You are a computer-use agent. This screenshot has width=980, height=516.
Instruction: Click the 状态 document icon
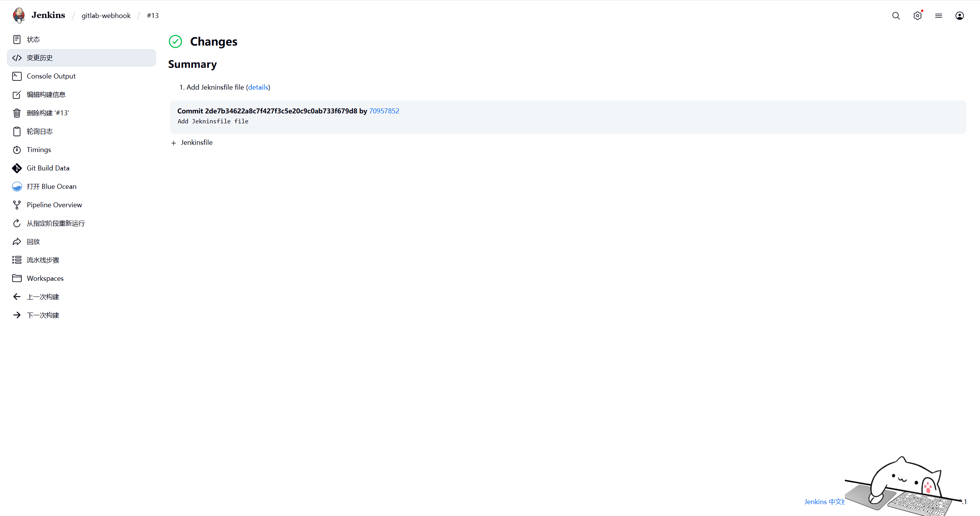point(17,39)
